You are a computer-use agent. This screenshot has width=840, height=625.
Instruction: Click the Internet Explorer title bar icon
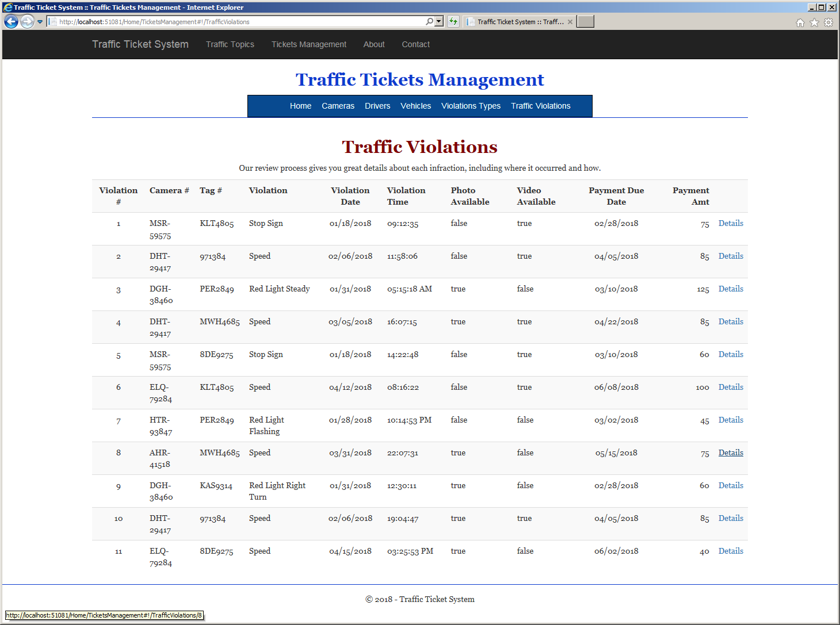point(8,7)
